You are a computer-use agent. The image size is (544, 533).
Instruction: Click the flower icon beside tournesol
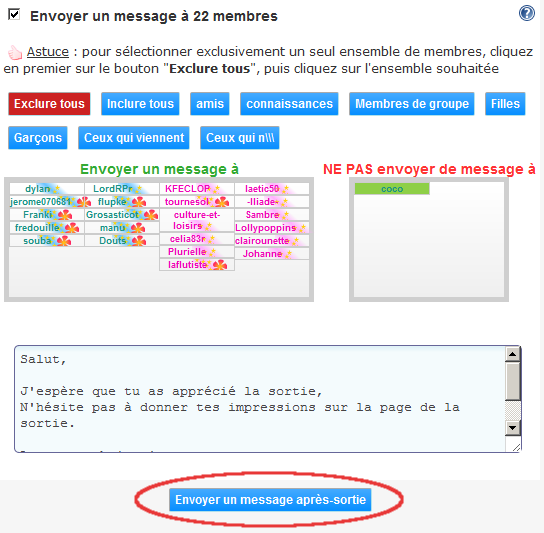pyautogui.click(x=222, y=202)
